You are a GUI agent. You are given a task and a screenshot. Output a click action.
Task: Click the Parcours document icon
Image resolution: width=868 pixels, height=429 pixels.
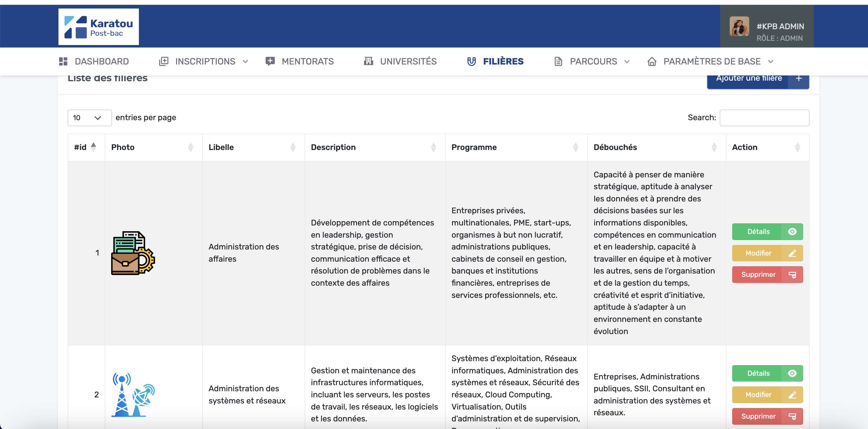[x=558, y=61]
